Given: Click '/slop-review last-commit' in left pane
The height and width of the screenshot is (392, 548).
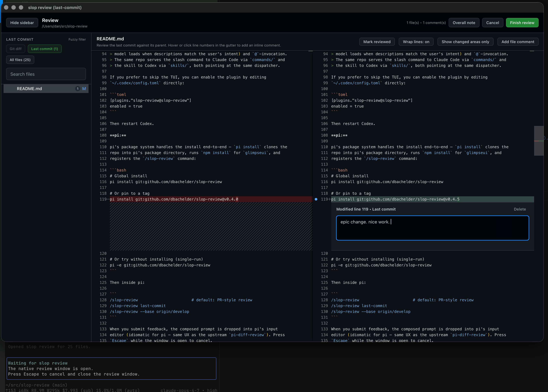Looking at the screenshot, I should tap(138, 306).
